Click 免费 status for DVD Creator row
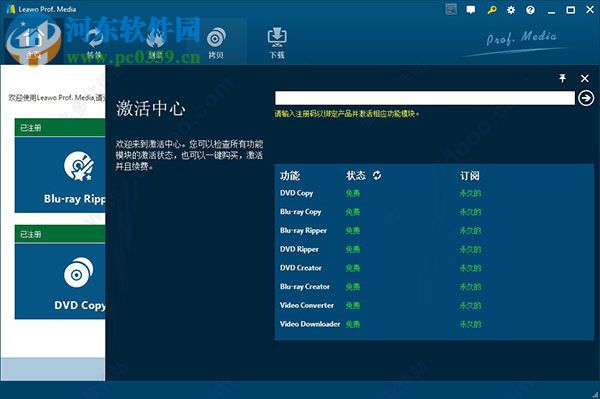 pyautogui.click(x=353, y=268)
